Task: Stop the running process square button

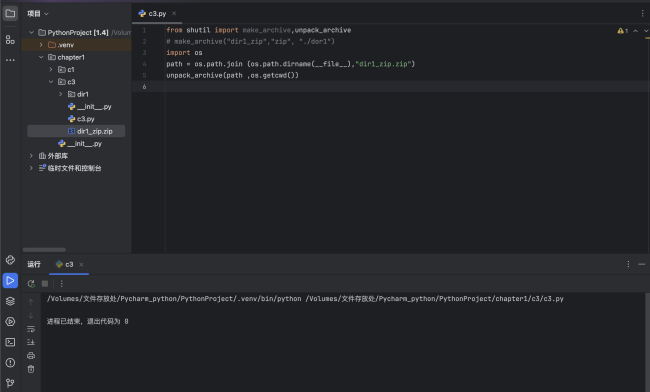Action: point(45,283)
